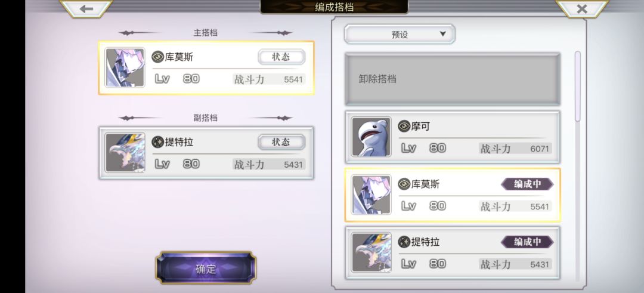Click the star type icon beside 提特拉 in list
Image resolution: width=644 pixels, height=293 pixels.
404,242
